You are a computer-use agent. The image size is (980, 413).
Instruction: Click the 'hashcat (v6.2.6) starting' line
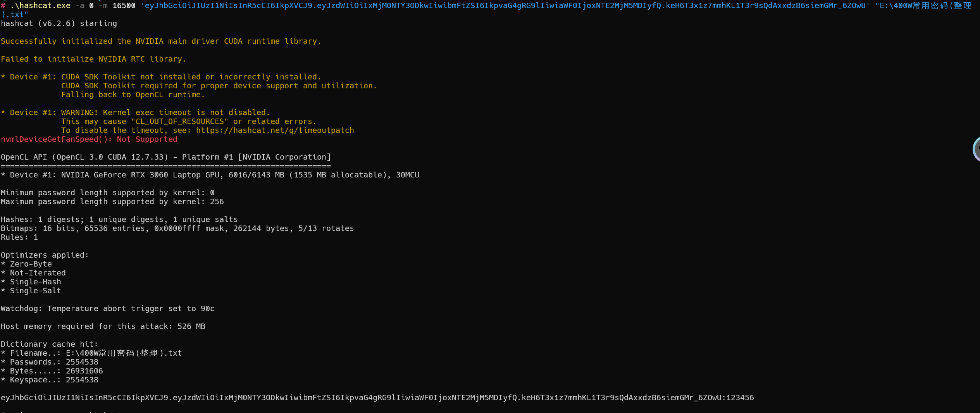tap(59, 23)
